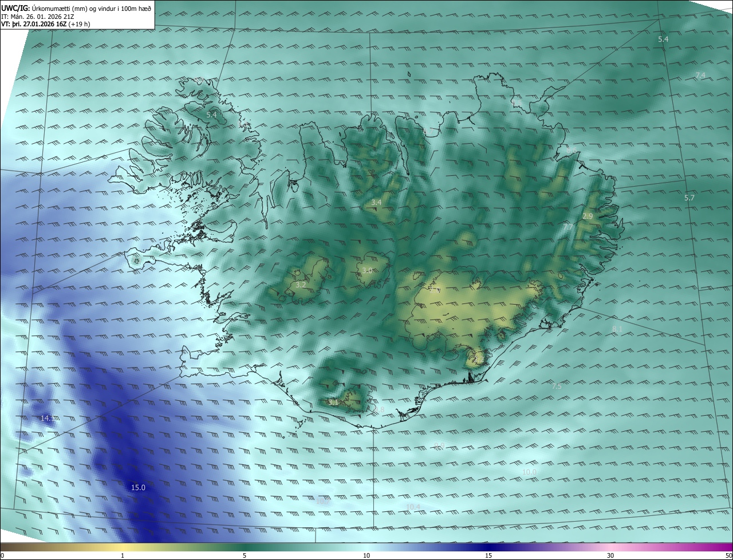
Task: Click the 3.2 value over Langjökull glacier
Action: click(301, 285)
